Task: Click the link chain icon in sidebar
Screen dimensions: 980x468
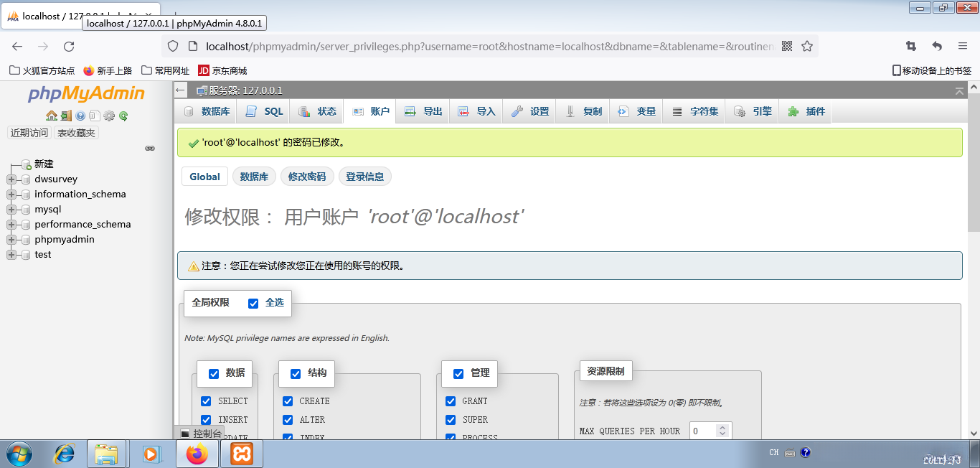Action: (150, 148)
